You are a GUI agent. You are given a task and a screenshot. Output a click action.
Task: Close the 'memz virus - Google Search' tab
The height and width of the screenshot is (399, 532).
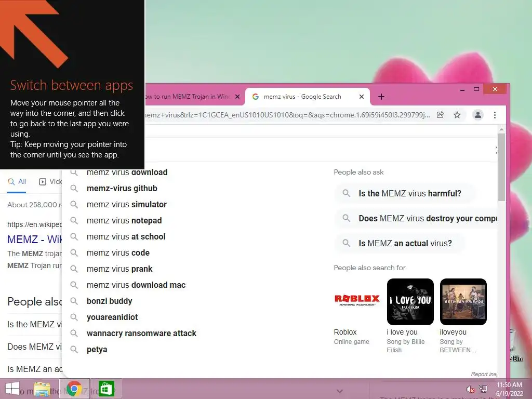click(362, 97)
